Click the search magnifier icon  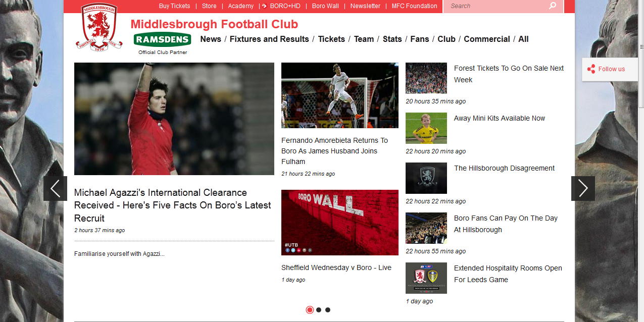553,6
